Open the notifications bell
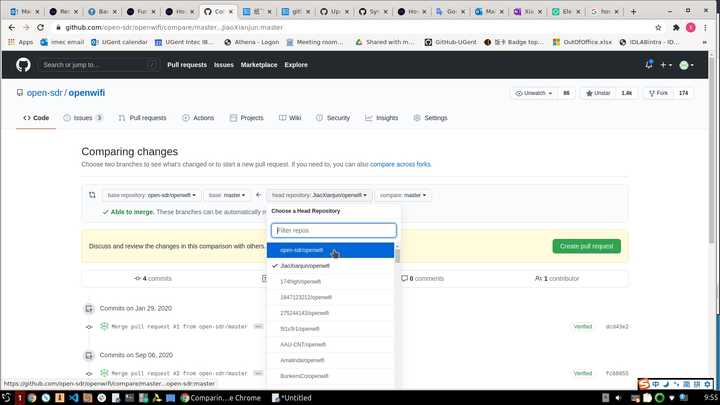This screenshot has width=720, height=405. pyautogui.click(x=648, y=65)
